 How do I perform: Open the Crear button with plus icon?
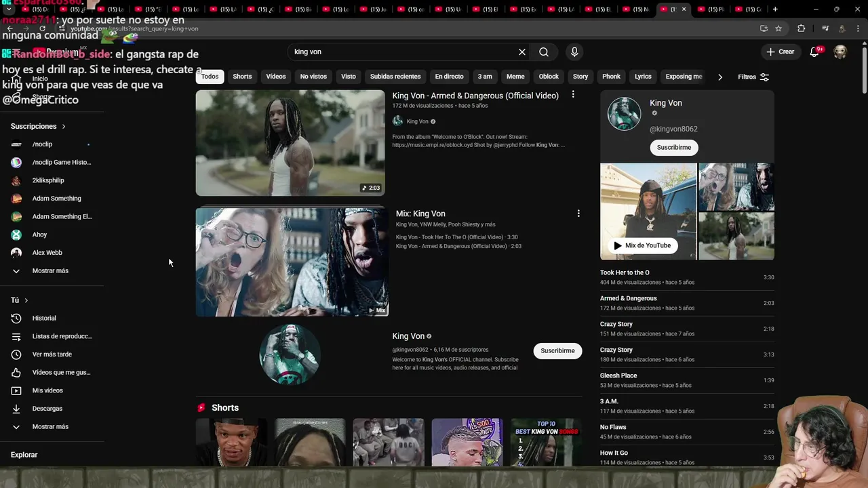(780, 52)
